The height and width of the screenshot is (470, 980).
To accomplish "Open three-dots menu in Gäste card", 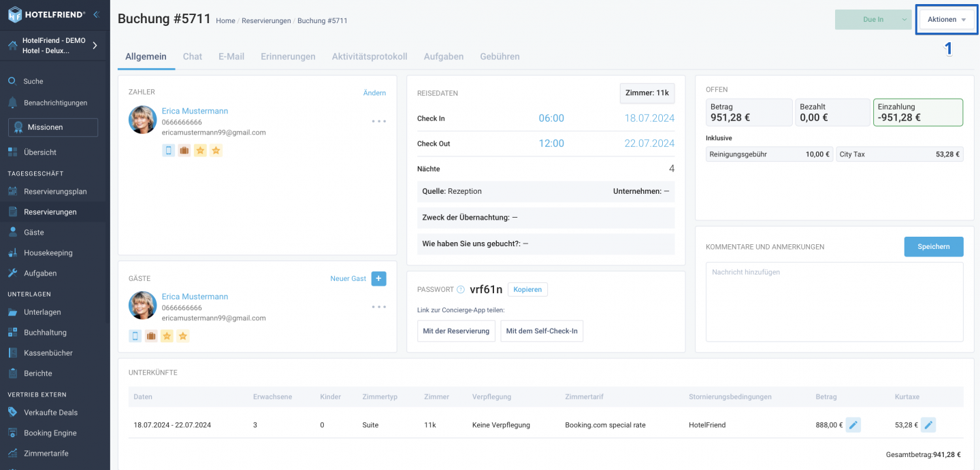I will 379,307.
